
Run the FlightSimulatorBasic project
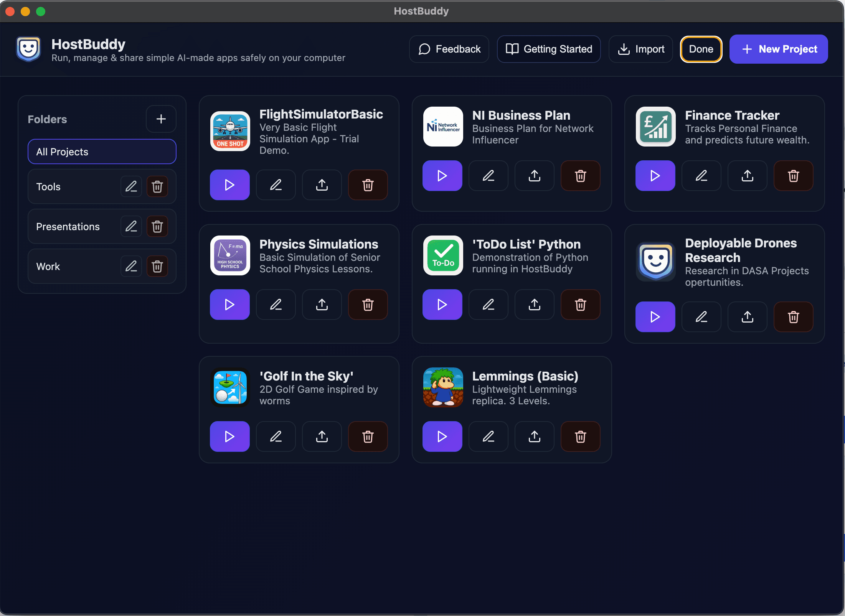coord(229,185)
